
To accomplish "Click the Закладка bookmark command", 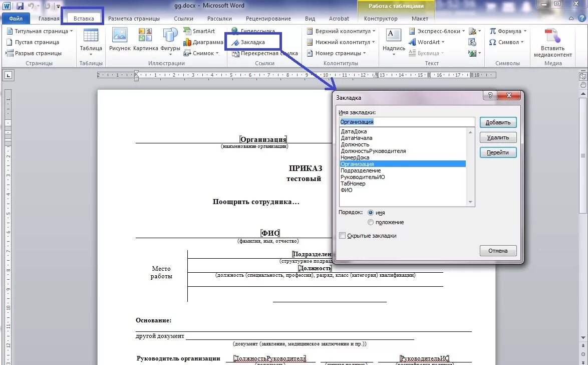I will [x=248, y=42].
